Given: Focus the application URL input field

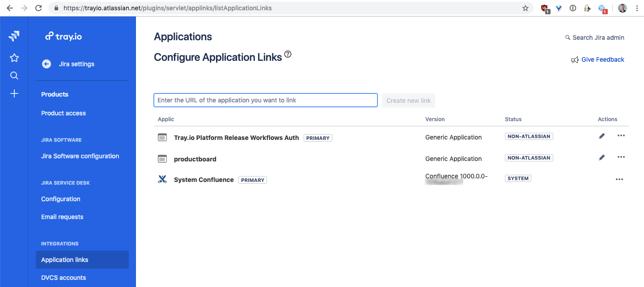Looking at the screenshot, I should click(x=266, y=100).
